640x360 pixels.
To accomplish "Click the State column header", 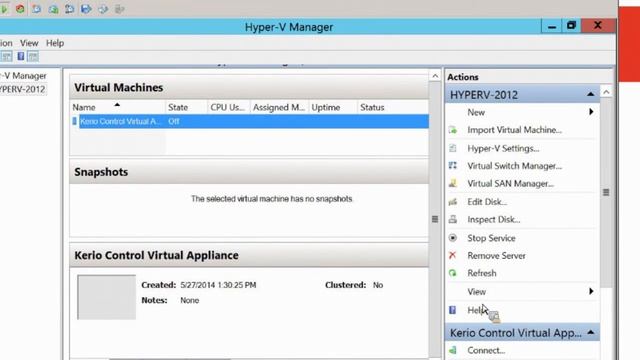I will (x=186, y=107).
